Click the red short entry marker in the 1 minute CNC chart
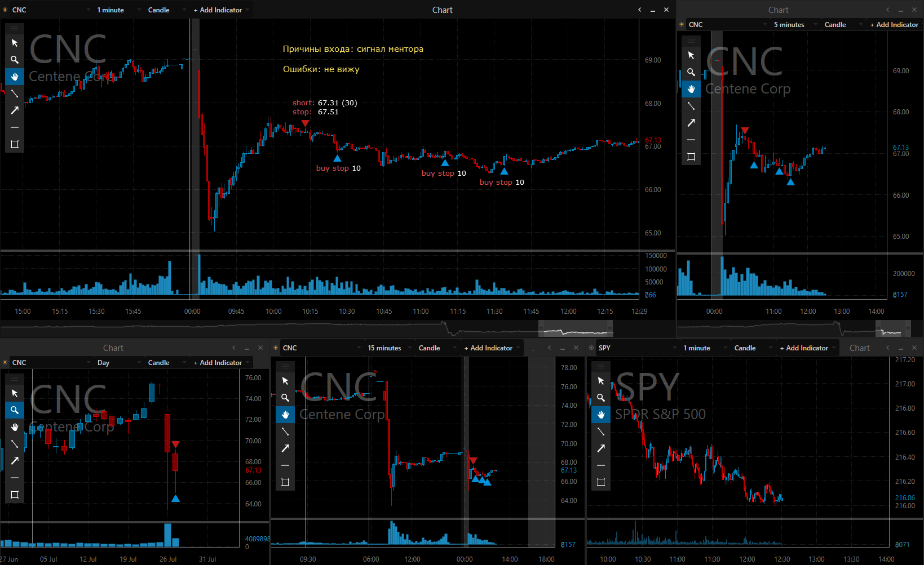 pos(305,123)
